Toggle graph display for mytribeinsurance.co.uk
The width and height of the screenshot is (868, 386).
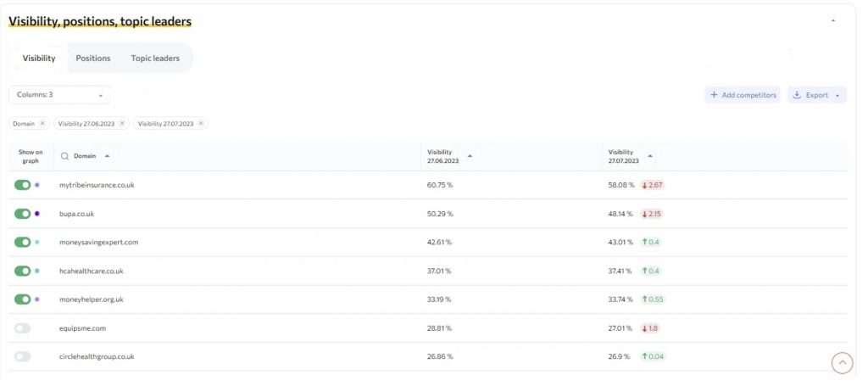click(23, 185)
